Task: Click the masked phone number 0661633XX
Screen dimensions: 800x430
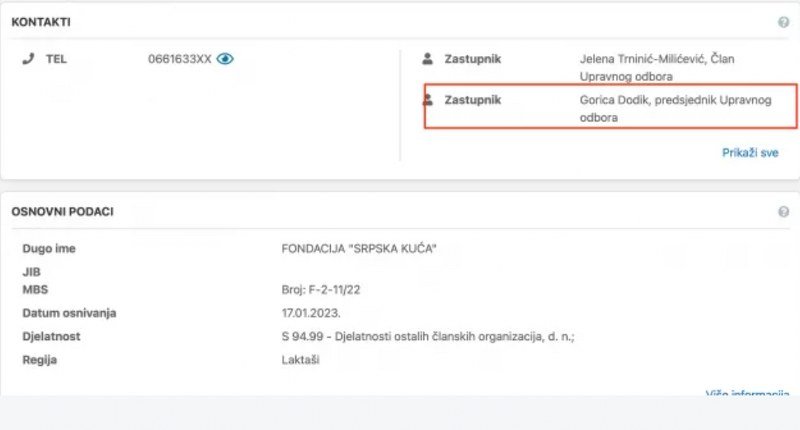Action: [x=180, y=59]
